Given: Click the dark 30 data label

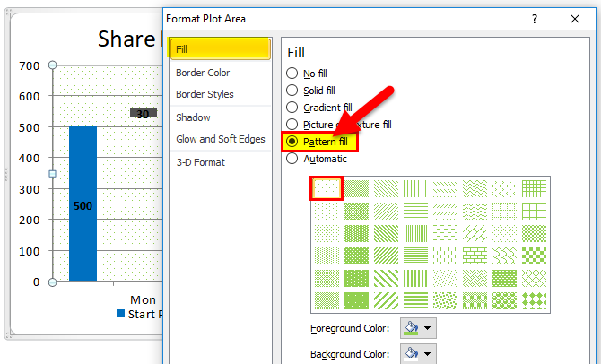Looking at the screenshot, I should 144,114.
